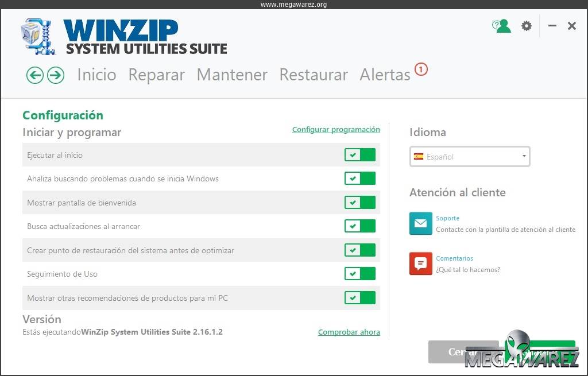Viewport: 588px width, 376px height.
Task: Toggle Ejecutar al inicio switch
Action: tap(360, 155)
